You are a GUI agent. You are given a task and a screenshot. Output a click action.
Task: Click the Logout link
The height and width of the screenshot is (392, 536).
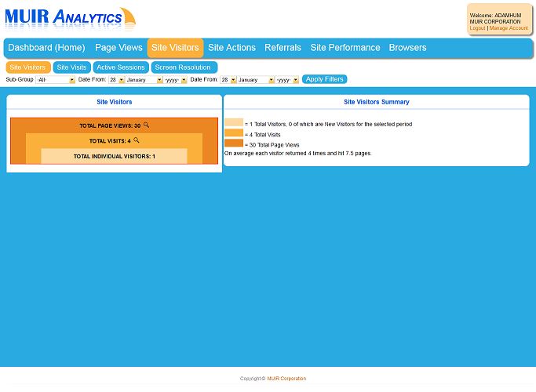pos(477,28)
